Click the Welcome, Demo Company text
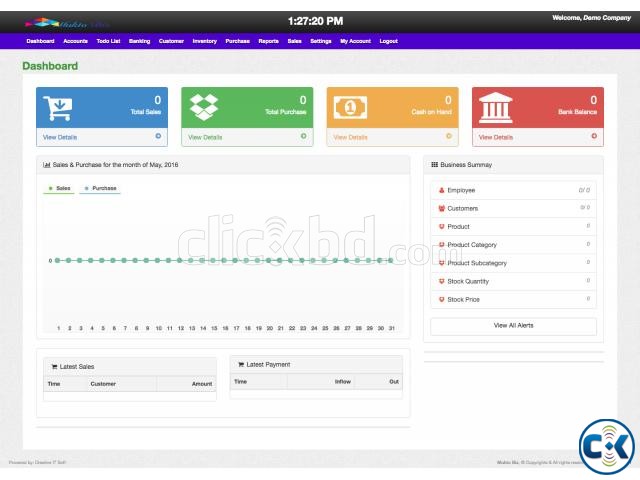The image size is (640, 480). click(591, 18)
